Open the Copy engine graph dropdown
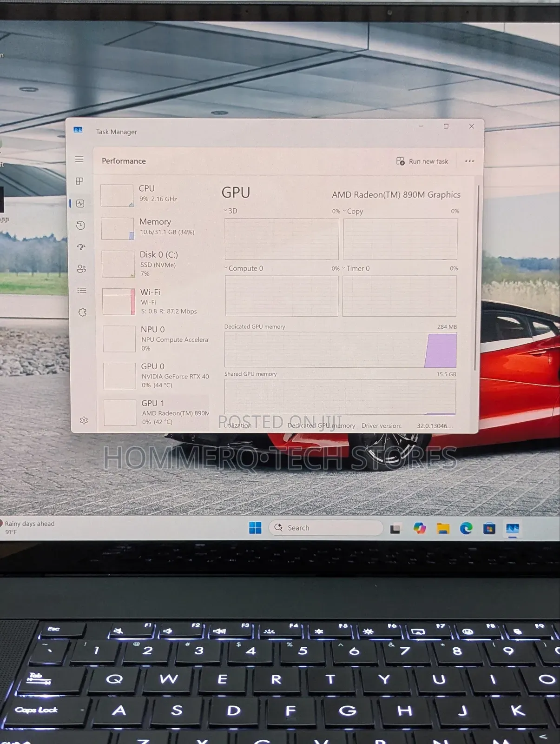Image resolution: width=560 pixels, height=744 pixels. pyautogui.click(x=353, y=211)
